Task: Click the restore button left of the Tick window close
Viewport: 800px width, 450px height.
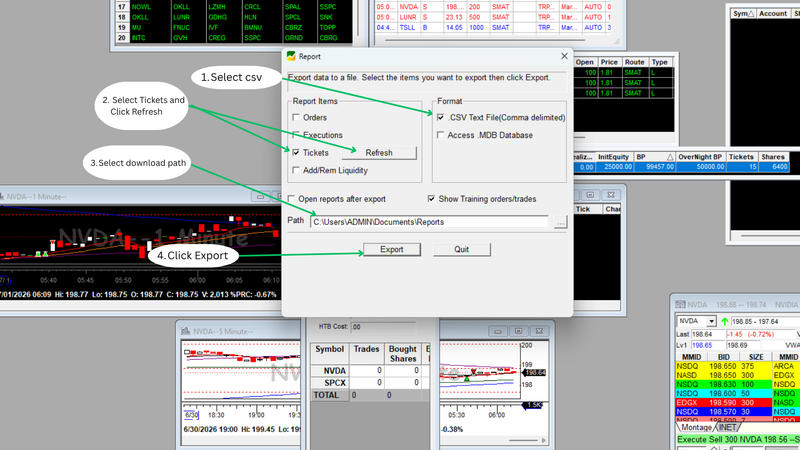Action: [x=590, y=195]
